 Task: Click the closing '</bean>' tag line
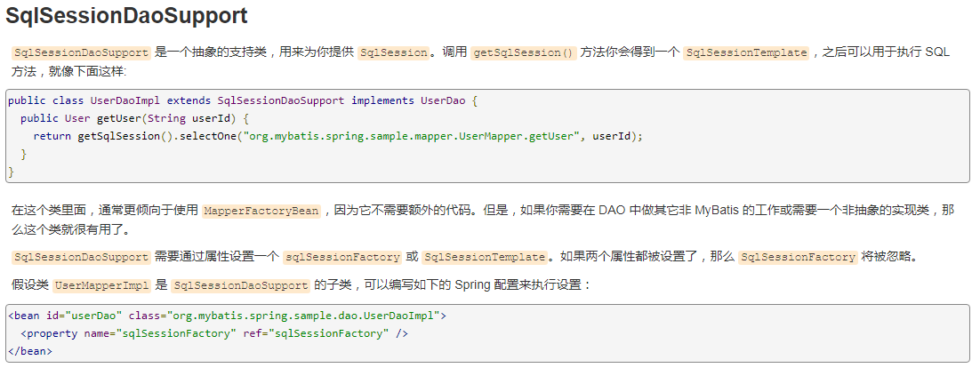point(29,351)
